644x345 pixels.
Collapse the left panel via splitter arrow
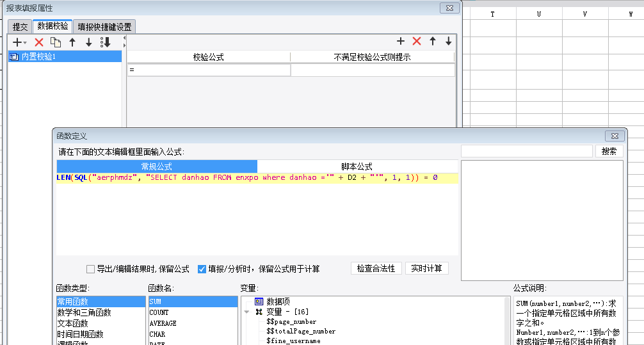124,38
